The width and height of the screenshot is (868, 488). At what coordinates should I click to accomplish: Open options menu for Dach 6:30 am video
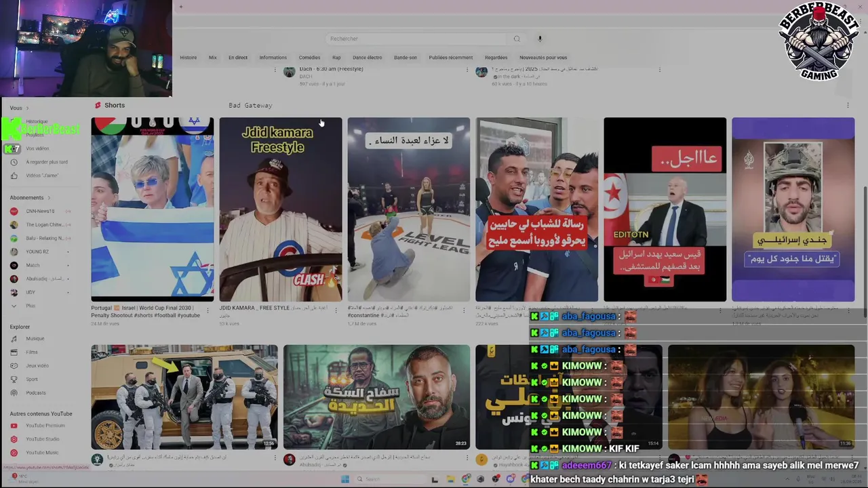(467, 70)
